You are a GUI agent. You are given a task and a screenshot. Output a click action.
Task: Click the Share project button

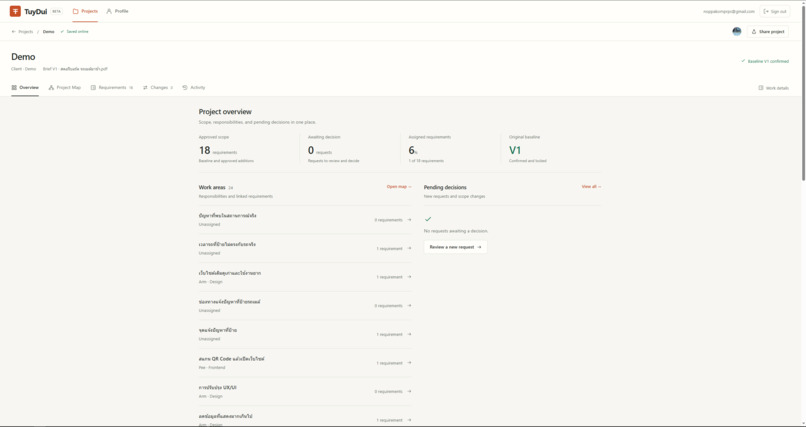pos(767,31)
